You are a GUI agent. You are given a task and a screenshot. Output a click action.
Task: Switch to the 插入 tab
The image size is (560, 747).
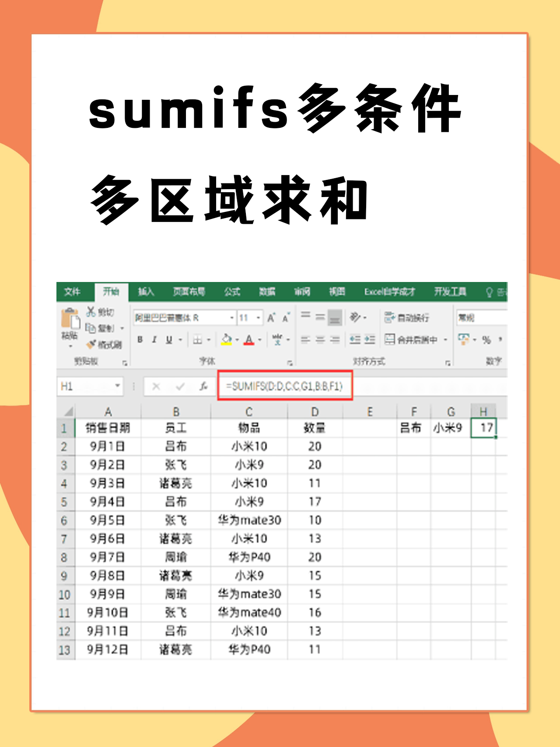coord(146,292)
